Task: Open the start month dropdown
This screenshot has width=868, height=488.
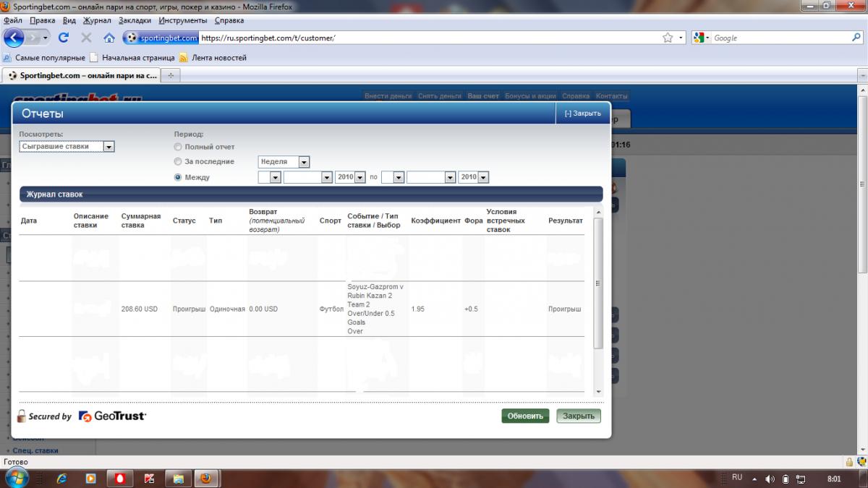Action: [x=308, y=177]
